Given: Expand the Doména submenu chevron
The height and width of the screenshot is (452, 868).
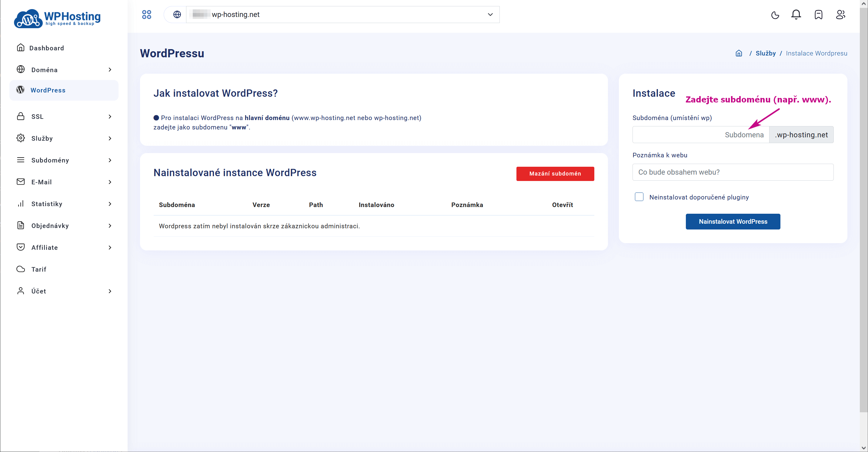Looking at the screenshot, I should pyautogui.click(x=110, y=70).
